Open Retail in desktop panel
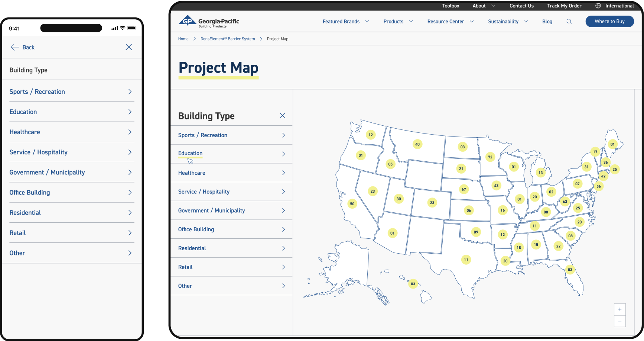 pos(232,267)
